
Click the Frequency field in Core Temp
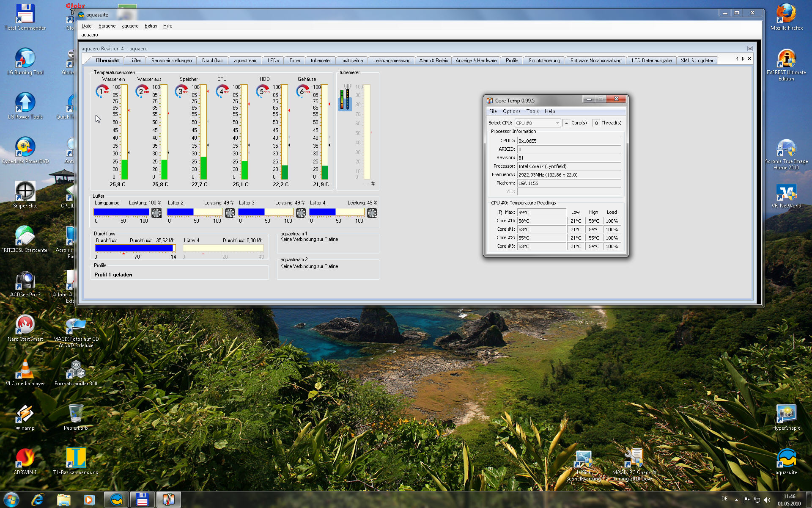coord(568,175)
